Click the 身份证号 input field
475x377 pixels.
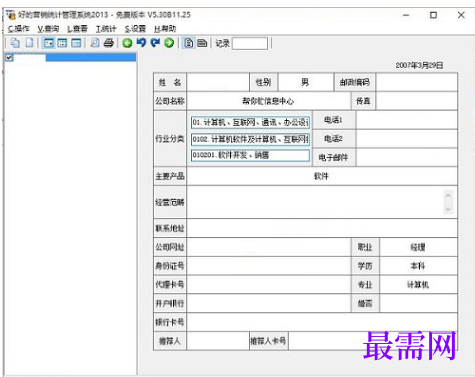[x=269, y=266]
